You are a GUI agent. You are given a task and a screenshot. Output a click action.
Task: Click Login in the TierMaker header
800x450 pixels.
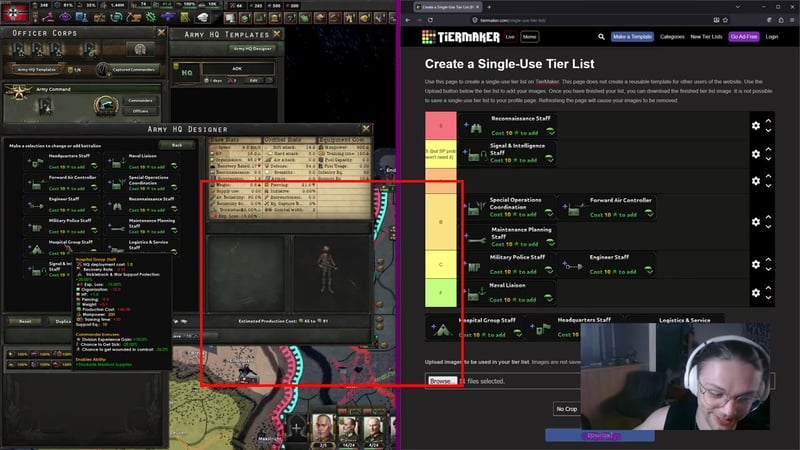[x=772, y=37]
